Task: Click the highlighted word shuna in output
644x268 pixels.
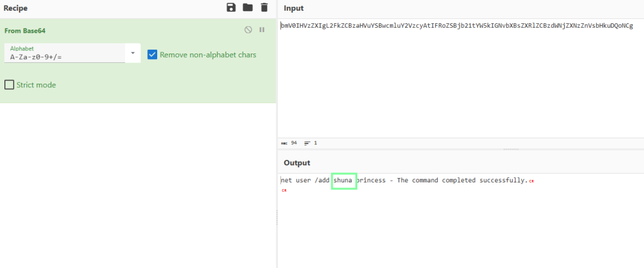Action: point(344,181)
